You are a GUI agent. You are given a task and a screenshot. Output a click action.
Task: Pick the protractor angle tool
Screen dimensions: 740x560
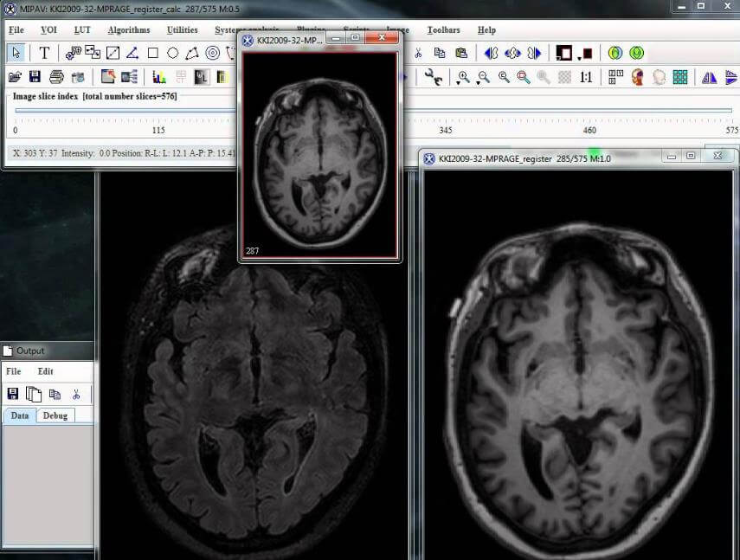[132, 53]
